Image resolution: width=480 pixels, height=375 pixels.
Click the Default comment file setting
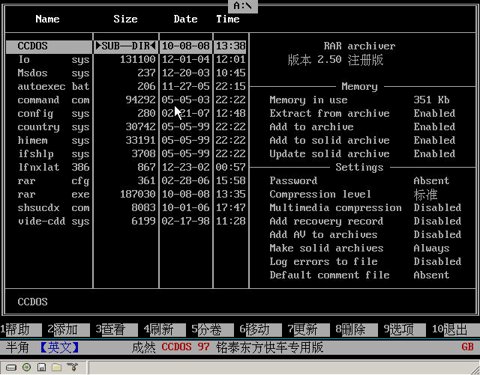(359, 275)
